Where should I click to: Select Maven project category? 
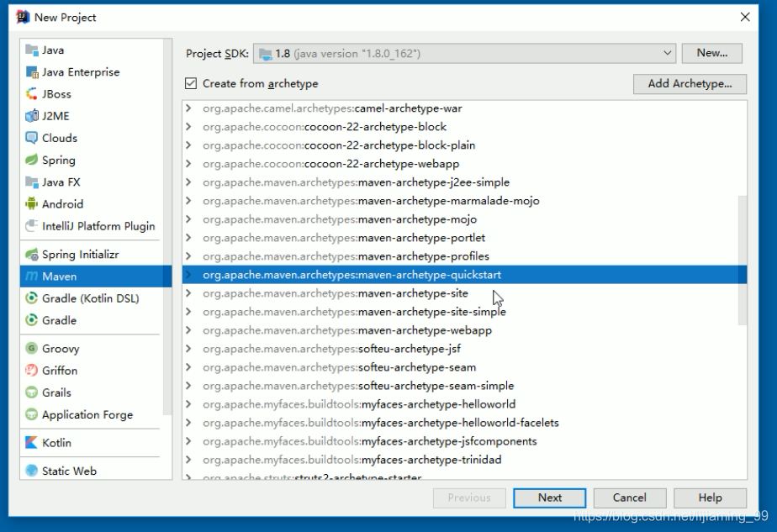click(x=96, y=276)
